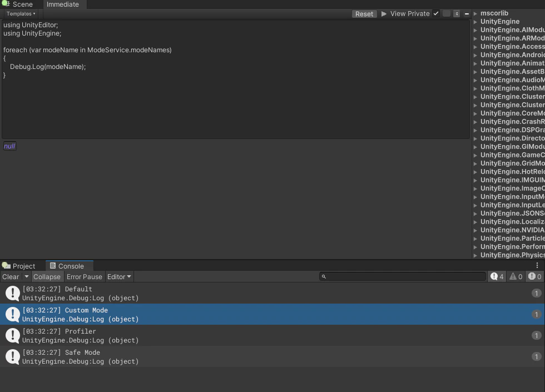Screen dimensions: 545x392
Task: Expand the UnityEngine.AIModule tree node
Action: coord(475,30)
